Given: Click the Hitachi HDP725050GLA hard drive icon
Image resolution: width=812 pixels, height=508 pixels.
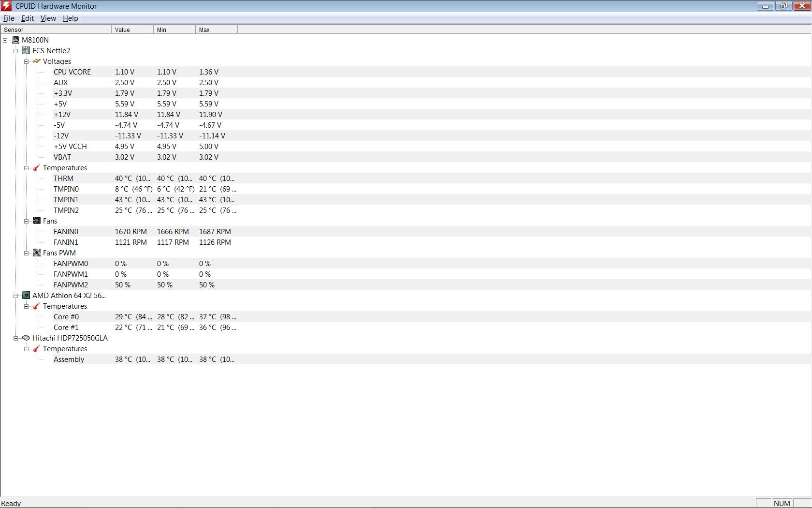Looking at the screenshot, I should 26,338.
